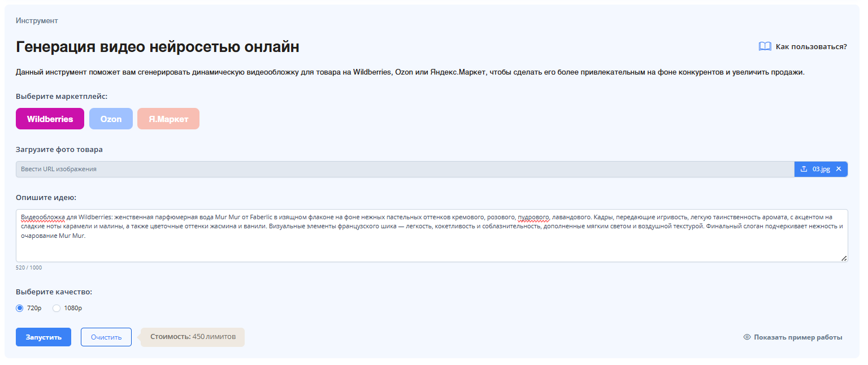The image size is (868, 365).
Task: Click the Стоимость 450 лимитов badge
Action: coord(193,337)
